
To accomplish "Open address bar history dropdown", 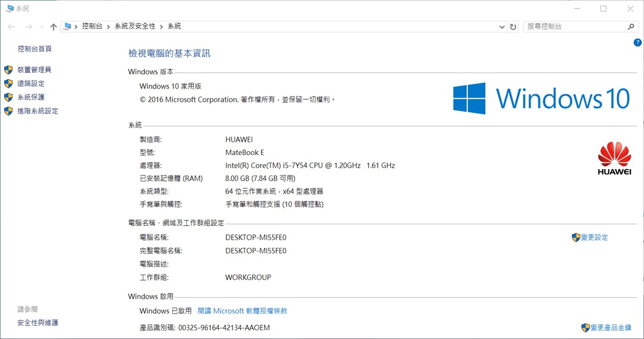I will [502, 27].
